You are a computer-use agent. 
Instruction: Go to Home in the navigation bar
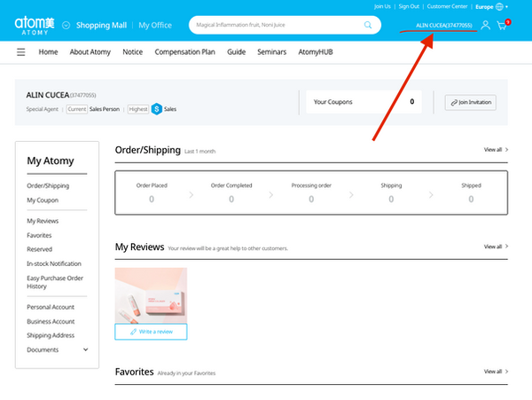48,52
